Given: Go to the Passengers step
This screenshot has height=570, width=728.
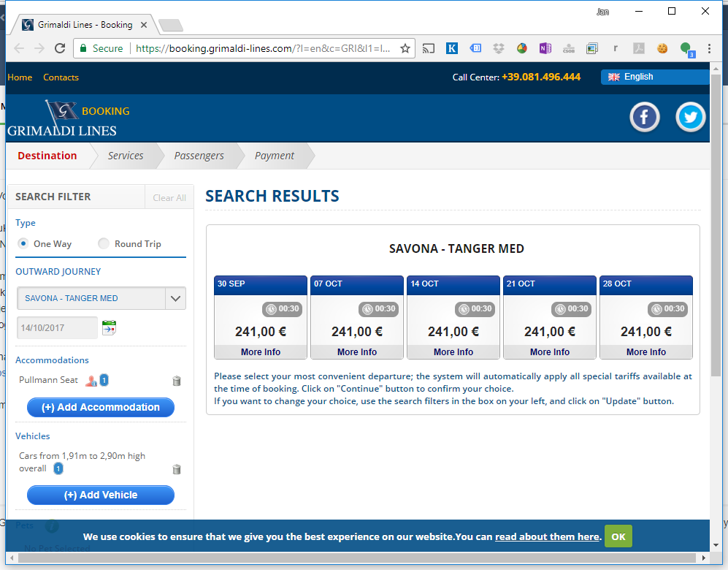Looking at the screenshot, I should tap(199, 156).
